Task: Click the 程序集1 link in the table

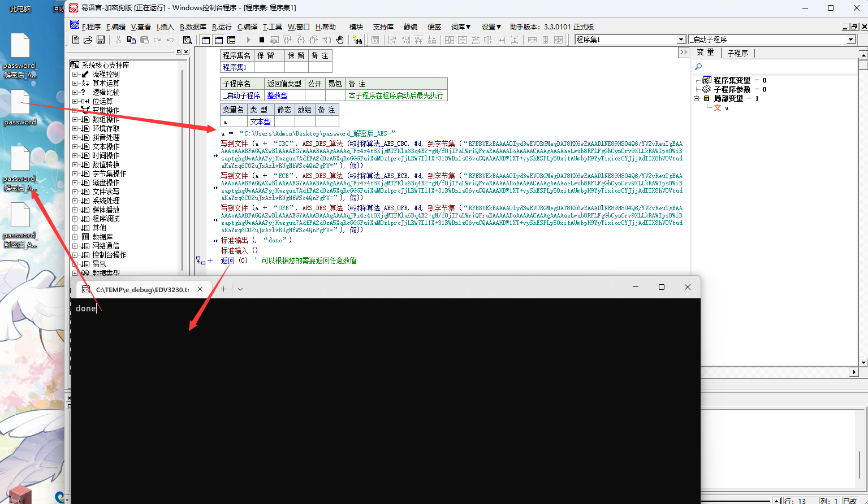Action: (x=235, y=67)
